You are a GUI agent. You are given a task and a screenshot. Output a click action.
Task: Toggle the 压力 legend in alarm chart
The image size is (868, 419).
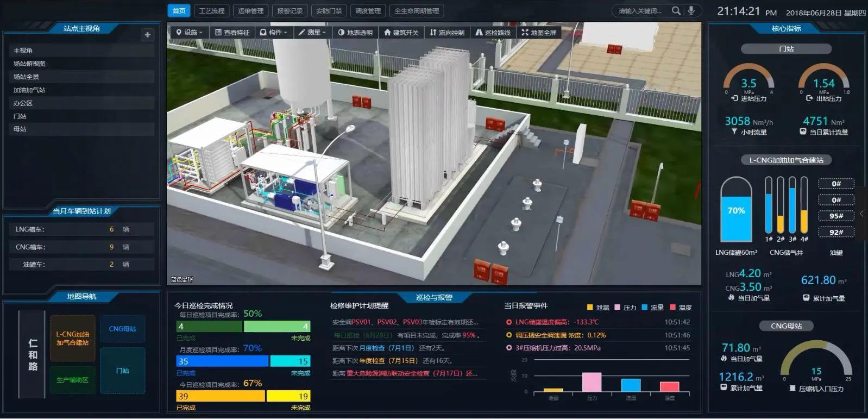[x=625, y=308]
